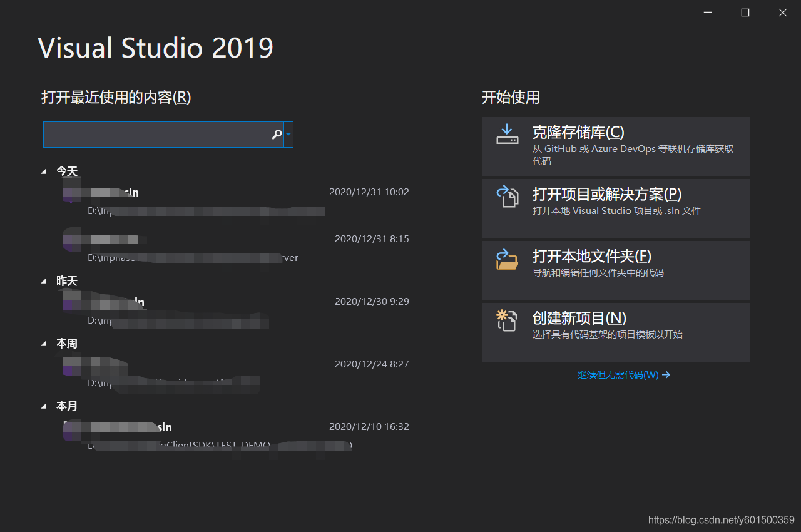Minimize the Visual Studio start window
The image size is (801, 532).
tap(708, 13)
